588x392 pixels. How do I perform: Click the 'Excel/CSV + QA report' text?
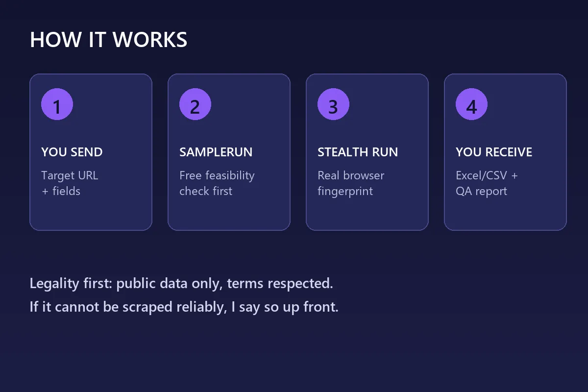tap(487, 183)
